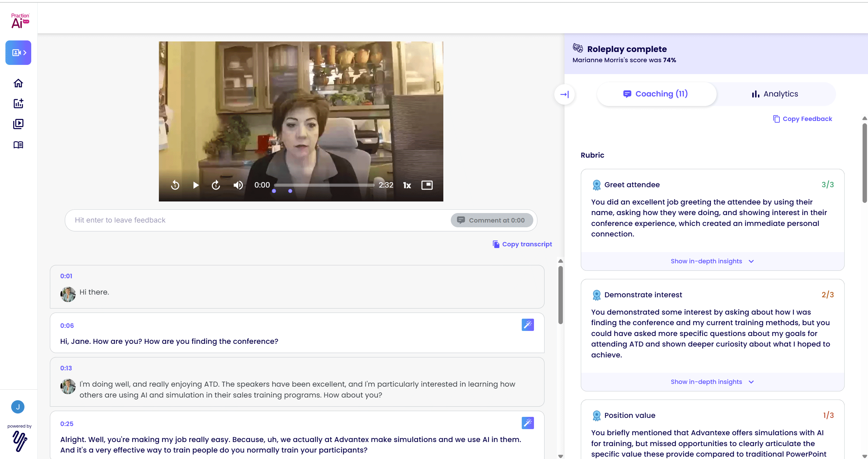
Task: Jump to the first comment marker on timeline
Action: [274, 191]
